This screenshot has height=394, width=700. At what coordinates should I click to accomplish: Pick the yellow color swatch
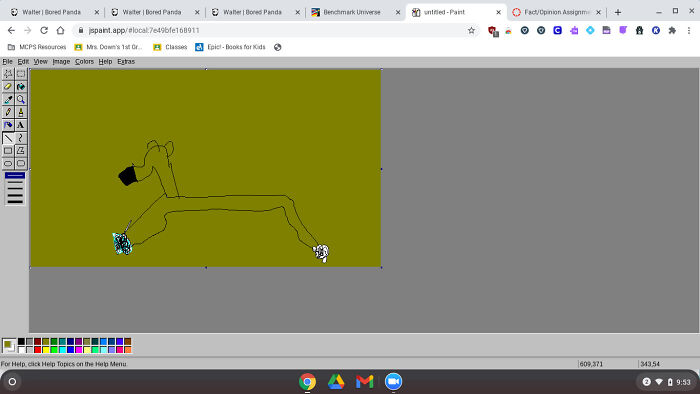click(x=46, y=350)
